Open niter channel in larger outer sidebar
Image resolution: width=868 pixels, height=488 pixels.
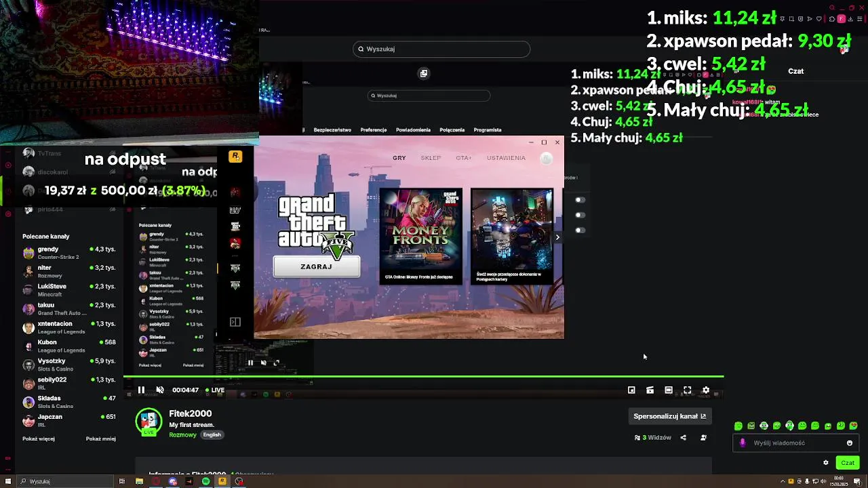pos(69,271)
